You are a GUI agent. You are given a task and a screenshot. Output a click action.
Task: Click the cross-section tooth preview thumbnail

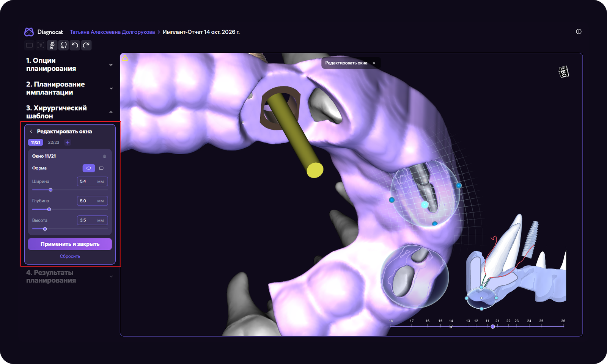click(x=516, y=262)
